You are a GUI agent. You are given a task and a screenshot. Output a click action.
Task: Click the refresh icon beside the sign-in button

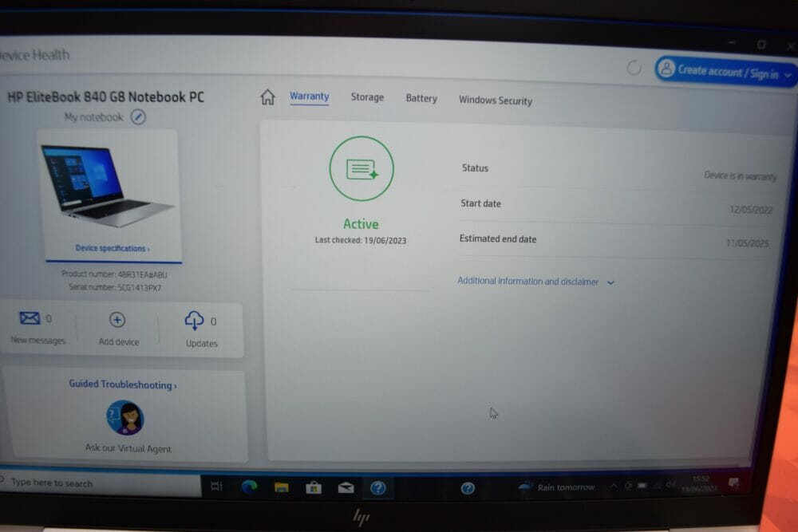[634, 67]
